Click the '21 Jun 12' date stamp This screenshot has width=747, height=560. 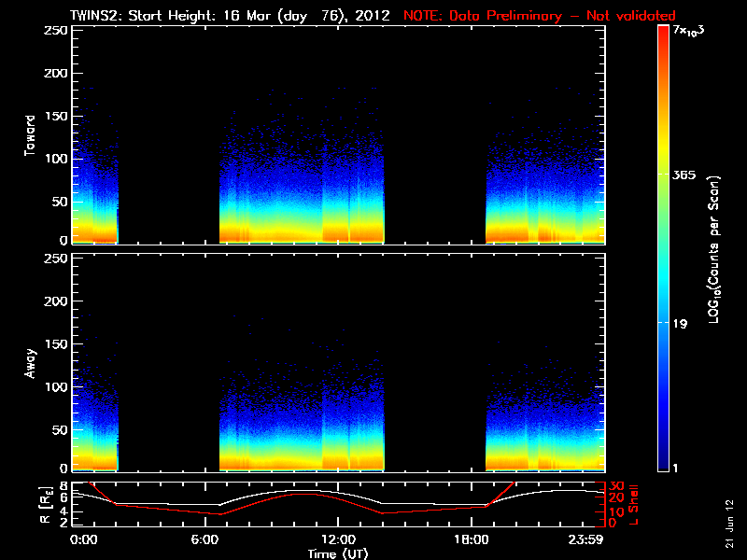click(729, 524)
